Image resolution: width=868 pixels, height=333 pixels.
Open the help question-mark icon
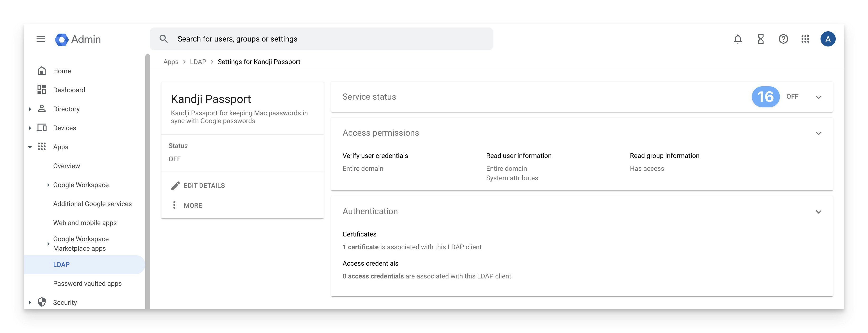pos(783,39)
